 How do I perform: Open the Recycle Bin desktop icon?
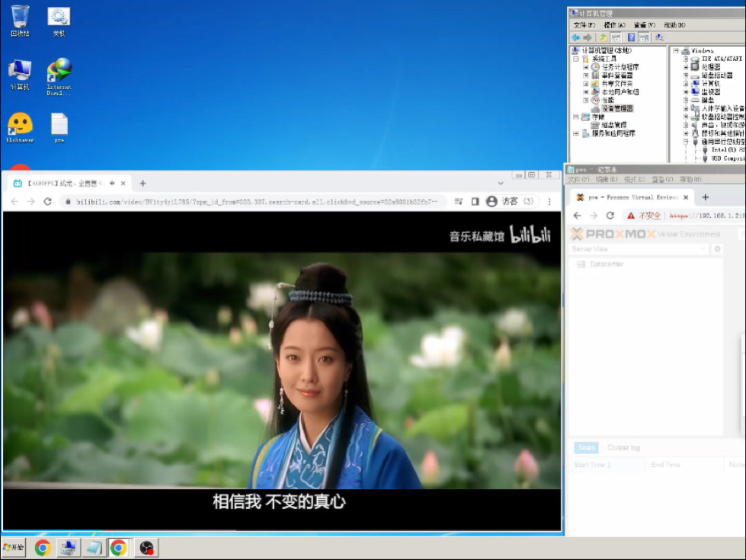point(20,21)
